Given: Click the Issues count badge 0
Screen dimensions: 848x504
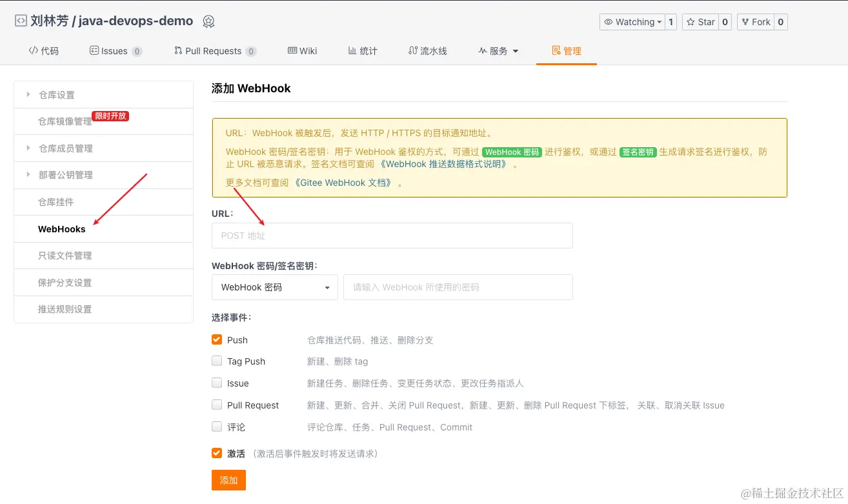Looking at the screenshot, I should tap(137, 52).
